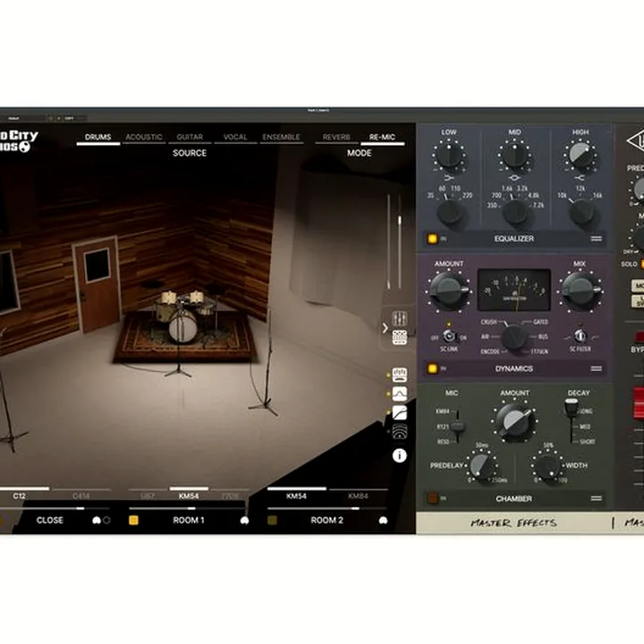Toggle the EQ bell curve module icon
This screenshot has width=644, height=644.
(x=399, y=394)
